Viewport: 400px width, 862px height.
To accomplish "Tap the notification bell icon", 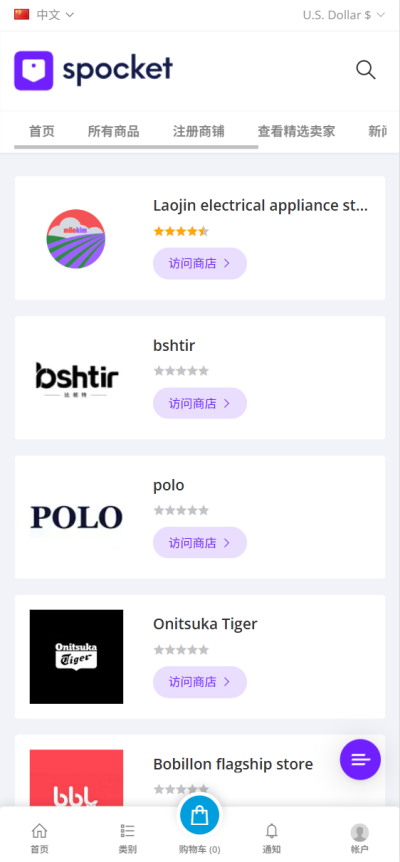I will coord(271,830).
